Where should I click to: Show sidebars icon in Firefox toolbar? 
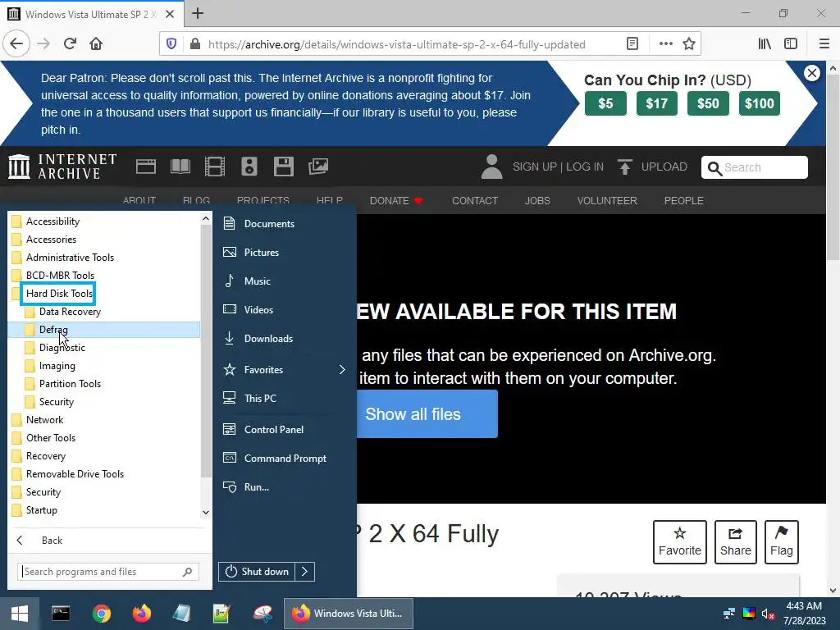[791, 44]
